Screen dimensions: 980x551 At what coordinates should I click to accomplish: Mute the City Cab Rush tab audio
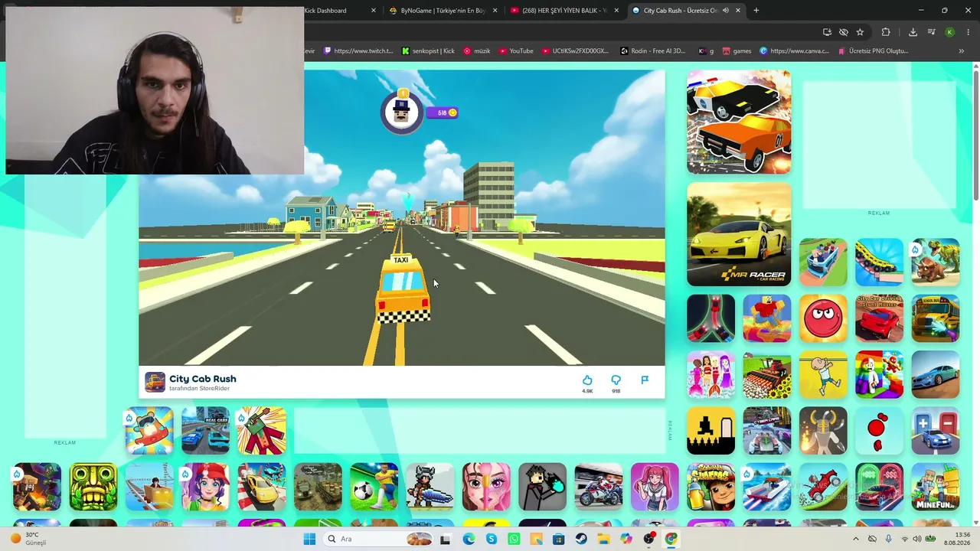(725, 11)
